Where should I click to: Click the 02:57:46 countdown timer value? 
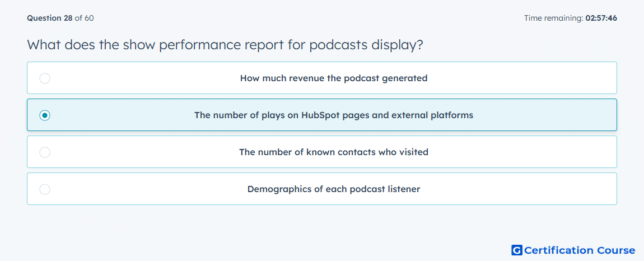(601, 18)
